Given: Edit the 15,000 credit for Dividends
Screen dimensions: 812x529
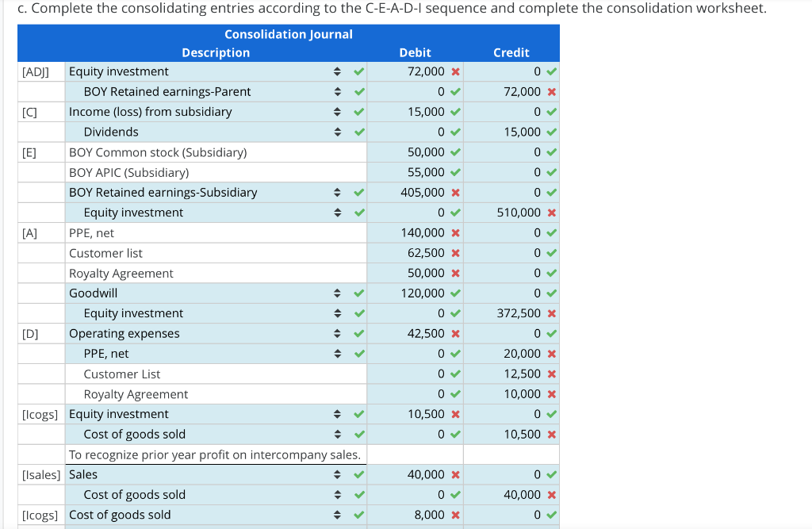Looking at the screenshot, I should pyautogui.click(x=511, y=132).
